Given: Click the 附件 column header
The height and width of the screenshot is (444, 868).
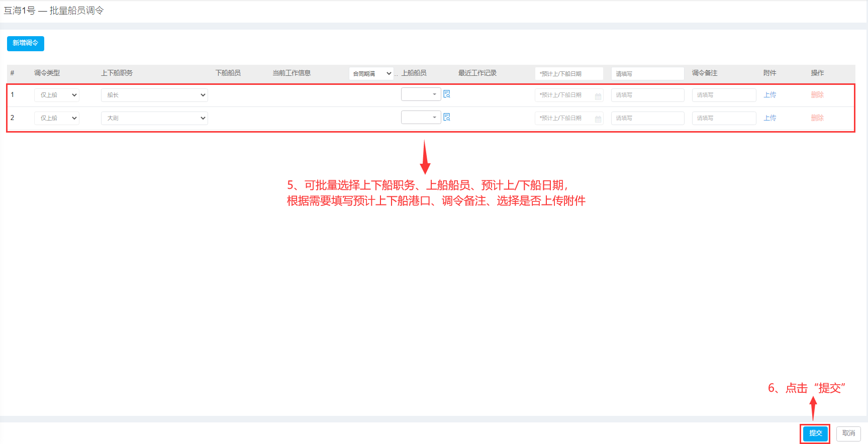Looking at the screenshot, I should pyautogui.click(x=769, y=73).
